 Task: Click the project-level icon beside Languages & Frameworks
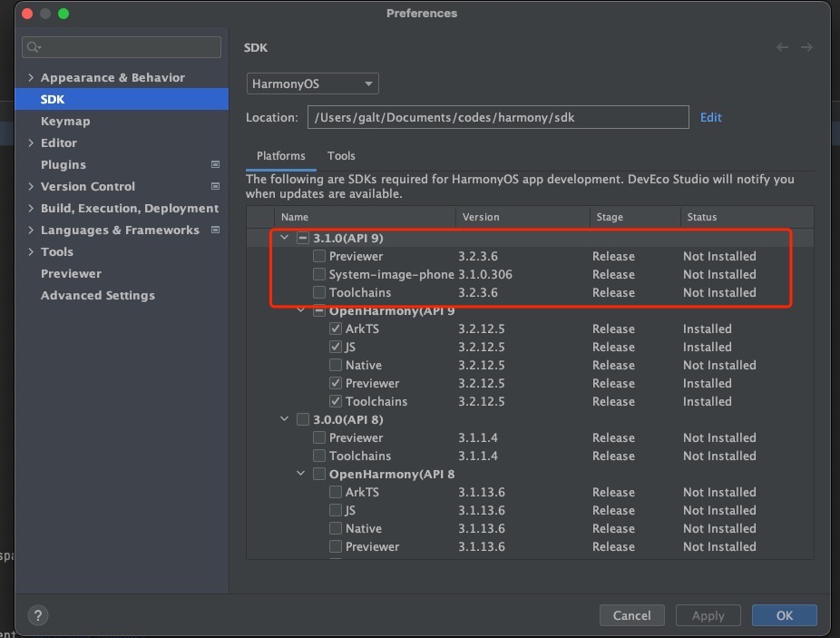215,230
